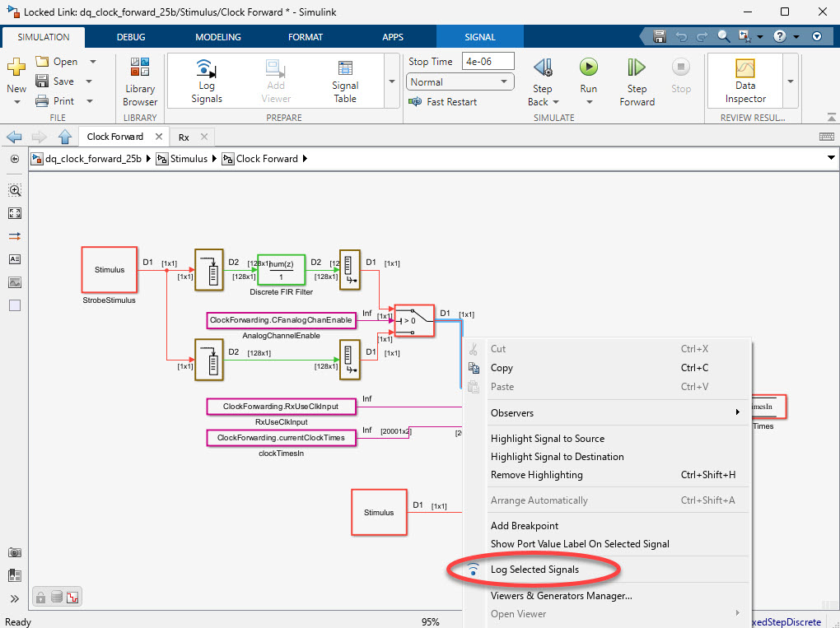
Task: Click the Step Back icon
Action: tap(542, 68)
